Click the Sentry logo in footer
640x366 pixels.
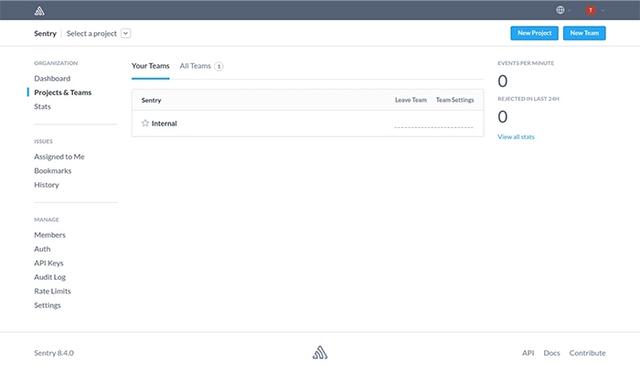pos(320,353)
